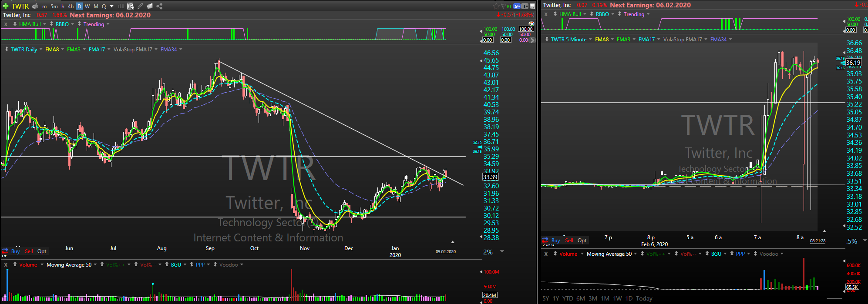This screenshot has width=868, height=304.
Task: Switch to the weekly W timeframe
Action: 87,6
